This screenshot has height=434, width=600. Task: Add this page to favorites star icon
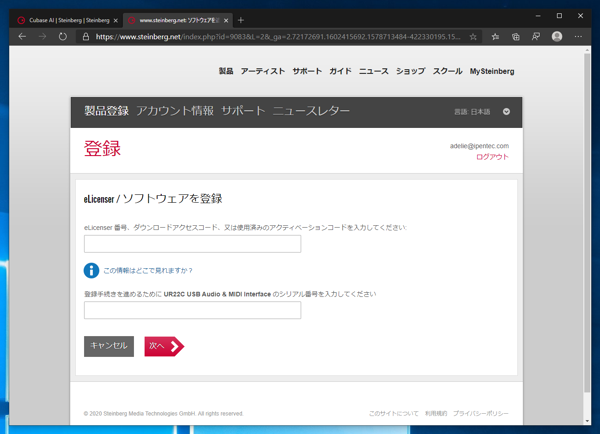[x=473, y=37]
